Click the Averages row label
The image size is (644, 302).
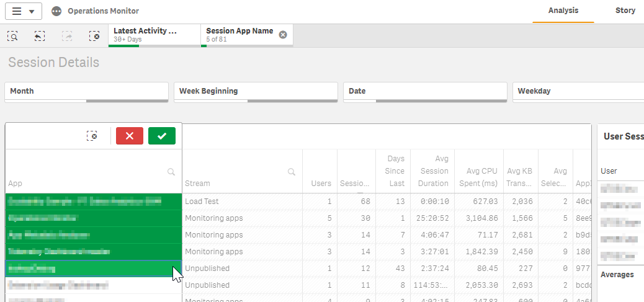tap(617, 275)
